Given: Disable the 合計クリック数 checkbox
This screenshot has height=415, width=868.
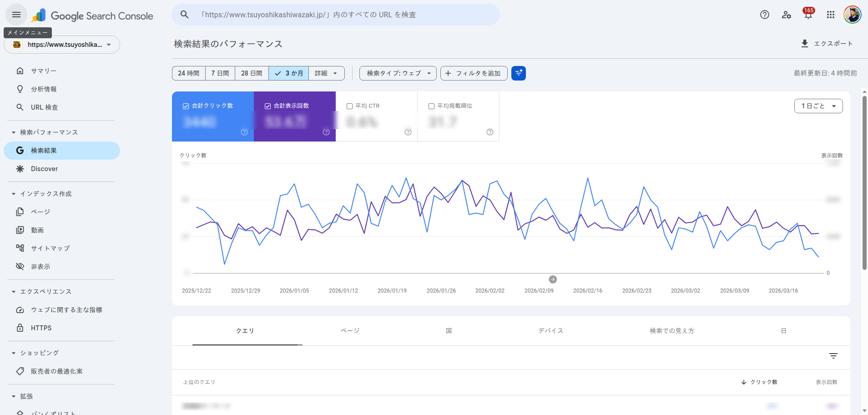Looking at the screenshot, I should (185, 106).
